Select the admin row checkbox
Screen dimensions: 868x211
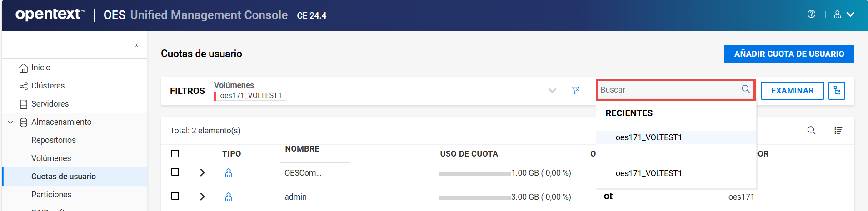175,196
